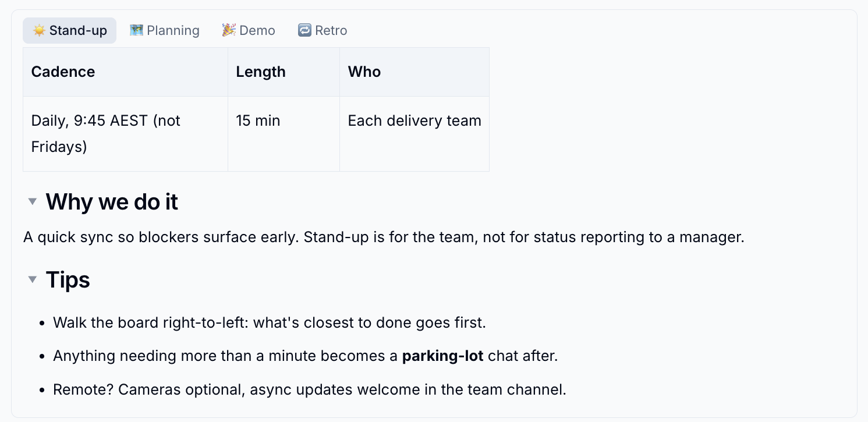Screen dimensions: 868x422
Task: Open the Planning tab
Action: pos(165,30)
